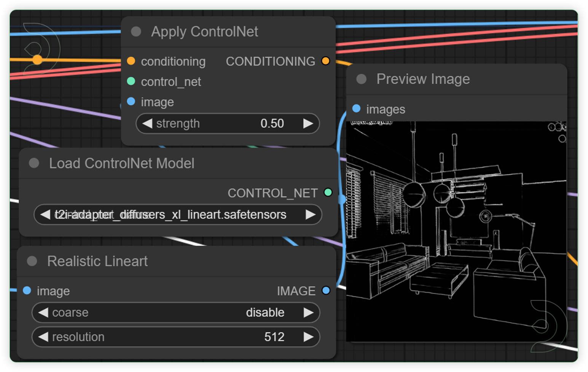
Task: Click the image input dot on Realistic Lineart
Action: click(x=27, y=291)
